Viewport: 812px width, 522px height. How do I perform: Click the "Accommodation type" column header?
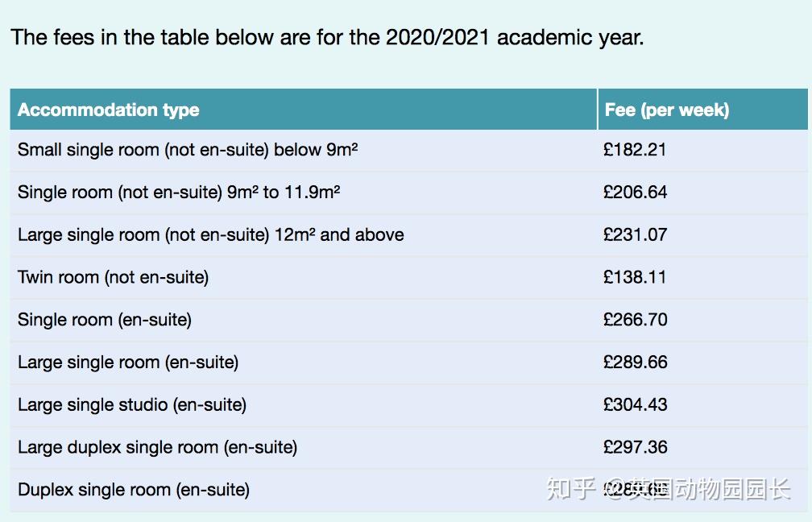pyautogui.click(x=109, y=110)
